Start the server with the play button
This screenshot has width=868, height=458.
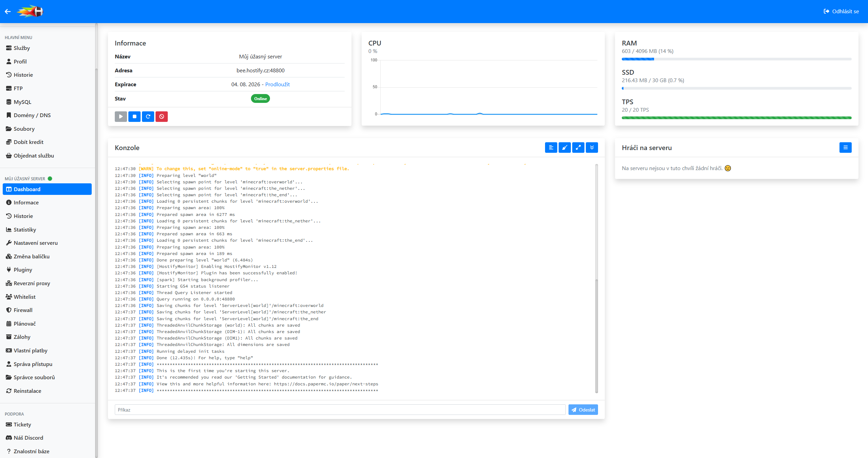pyautogui.click(x=121, y=116)
